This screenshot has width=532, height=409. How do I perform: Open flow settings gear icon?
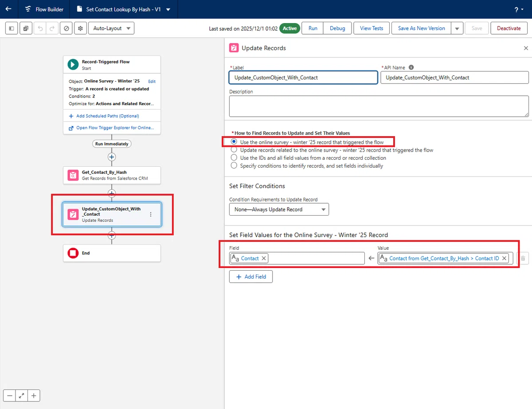tap(80, 28)
